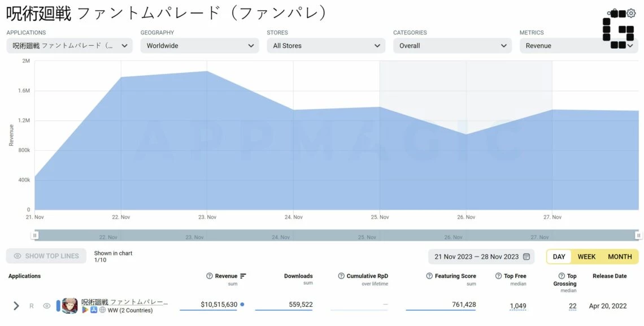Open the Stores dropdown
This screenshot has width=644, height=326.
326,46
